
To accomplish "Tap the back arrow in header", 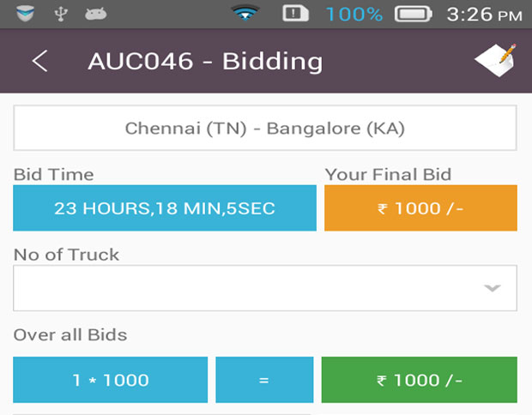I will pyautogui.click(x=39, y=62).
